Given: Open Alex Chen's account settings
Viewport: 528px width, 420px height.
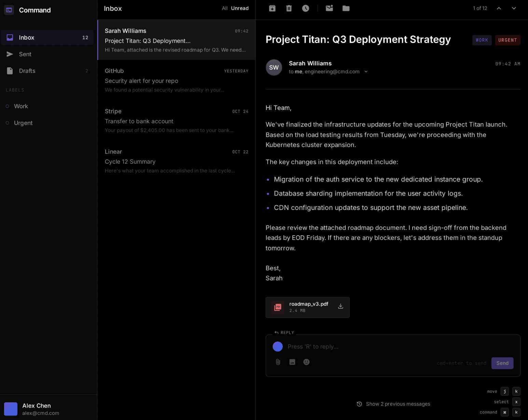Looking at the screenshot, I should 37,408.
